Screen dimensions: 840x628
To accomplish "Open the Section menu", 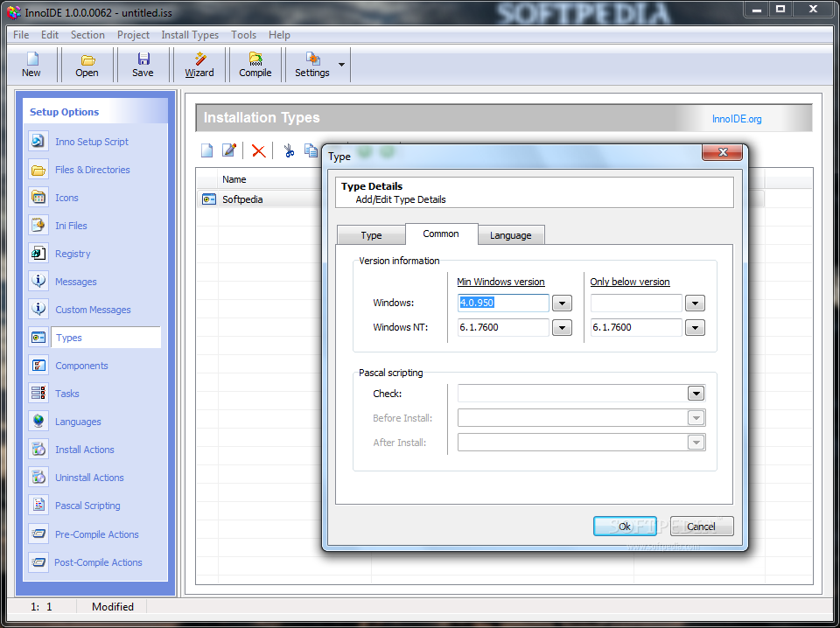I will coord(87,35).
